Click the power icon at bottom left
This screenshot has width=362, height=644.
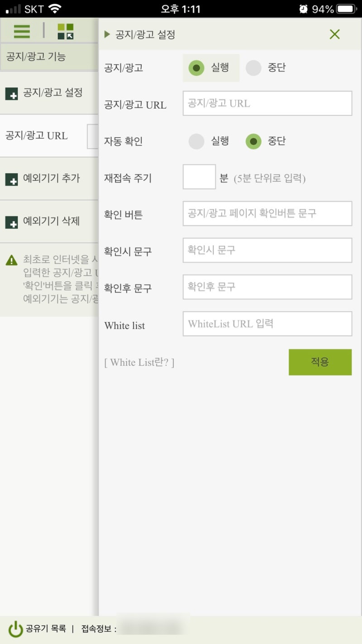click(15, 629)
